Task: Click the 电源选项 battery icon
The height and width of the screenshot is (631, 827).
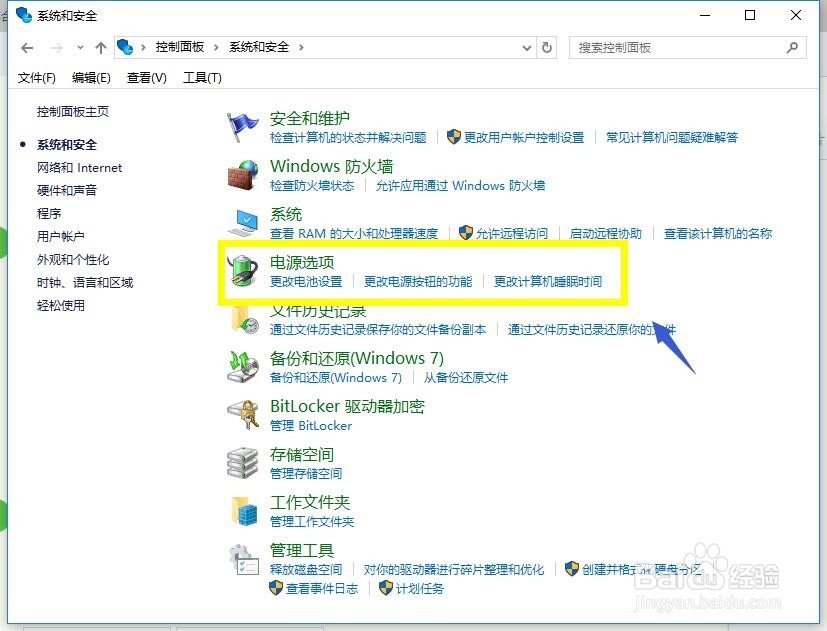Action: click(242, 271)
